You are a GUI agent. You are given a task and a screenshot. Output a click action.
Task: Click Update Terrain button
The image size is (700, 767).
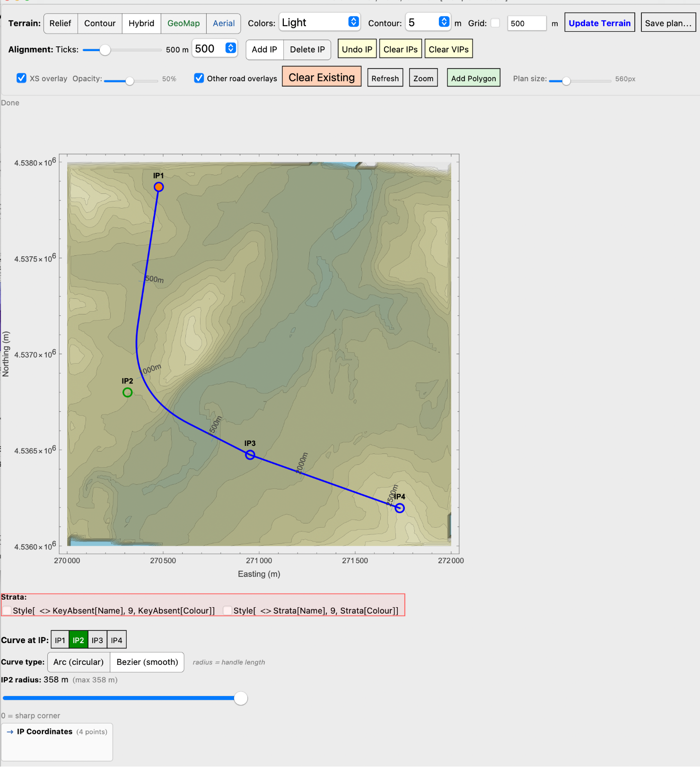click(x=599, y=23)
